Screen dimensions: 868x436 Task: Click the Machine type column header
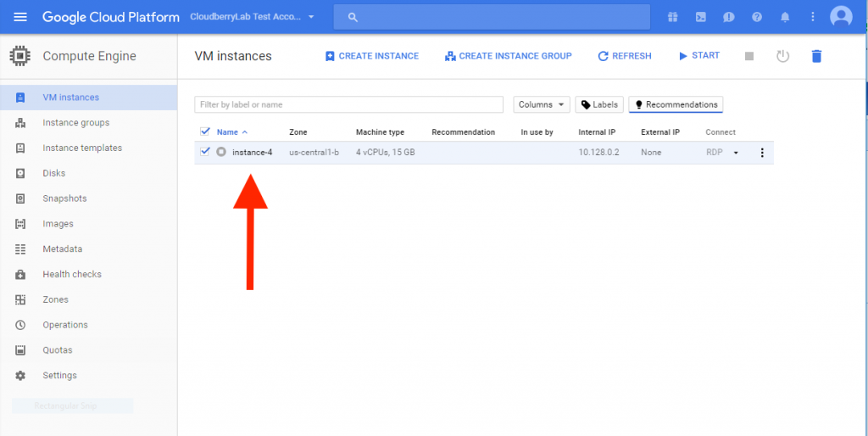pos(380,132)
